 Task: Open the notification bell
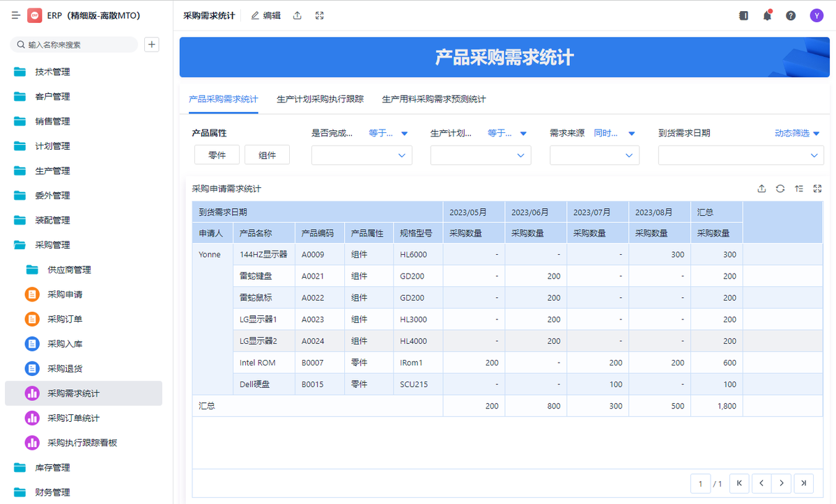click(767, 15)
